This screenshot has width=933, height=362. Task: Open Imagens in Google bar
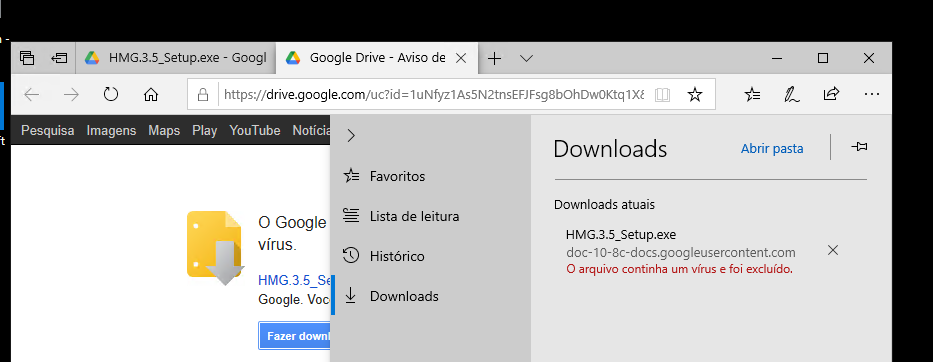pyautogui.click(x=111, y=130)
